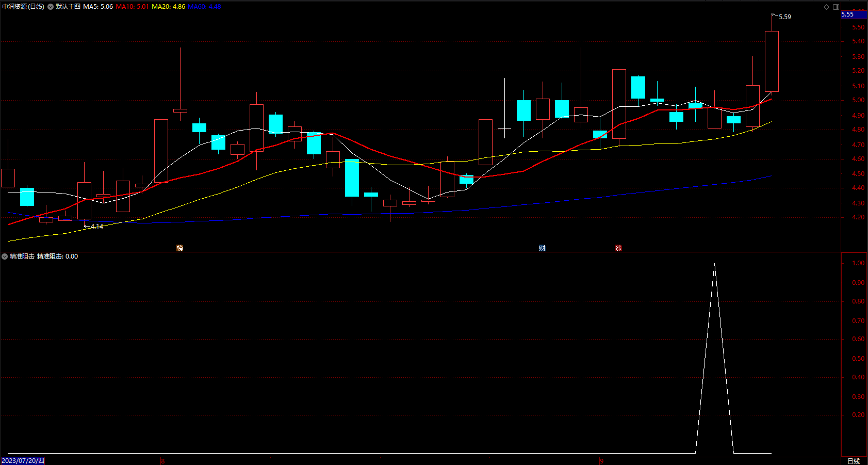Click the 日线 period button at bottom-right
The height and width of the screenshot is (465, 868).
tap(854, 461)
